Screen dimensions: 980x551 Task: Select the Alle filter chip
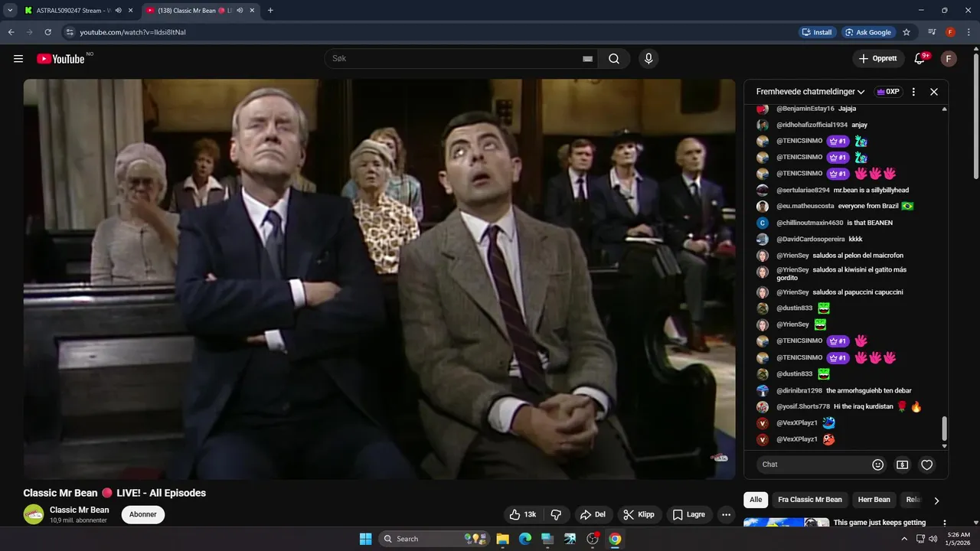(756, 500)
